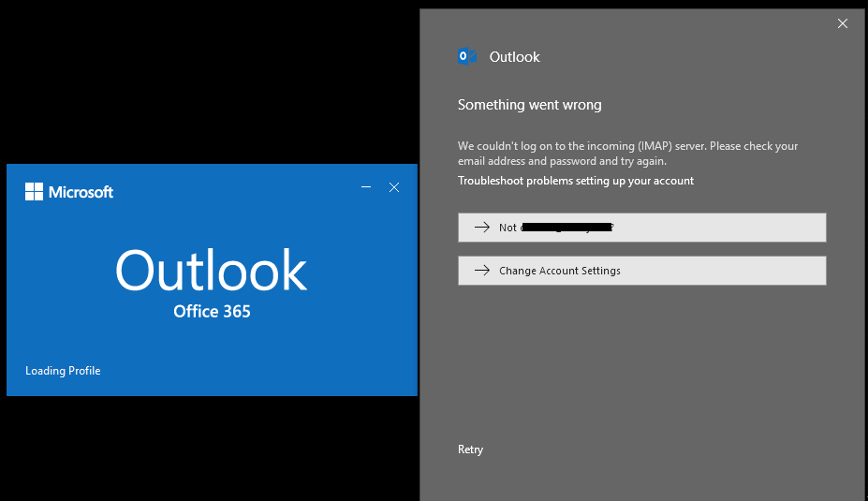Click the Retry link
This screenshot has width=868, height=501.
tap(471, 449)
